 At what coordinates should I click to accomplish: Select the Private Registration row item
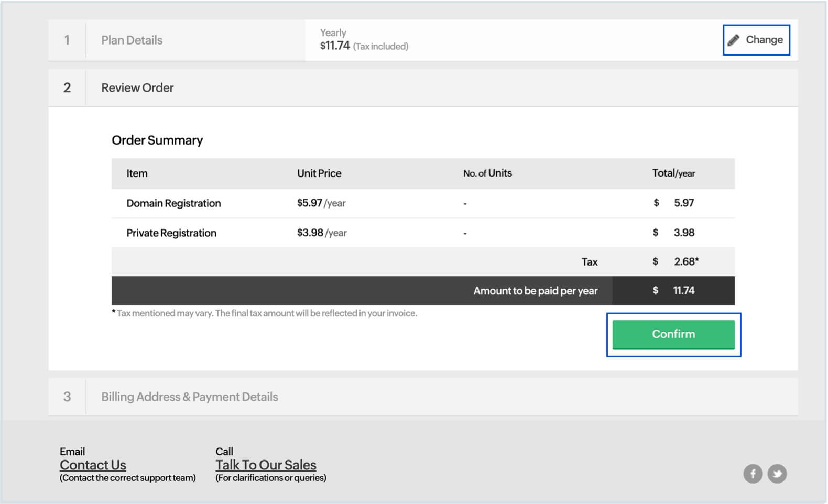(171, 233)
